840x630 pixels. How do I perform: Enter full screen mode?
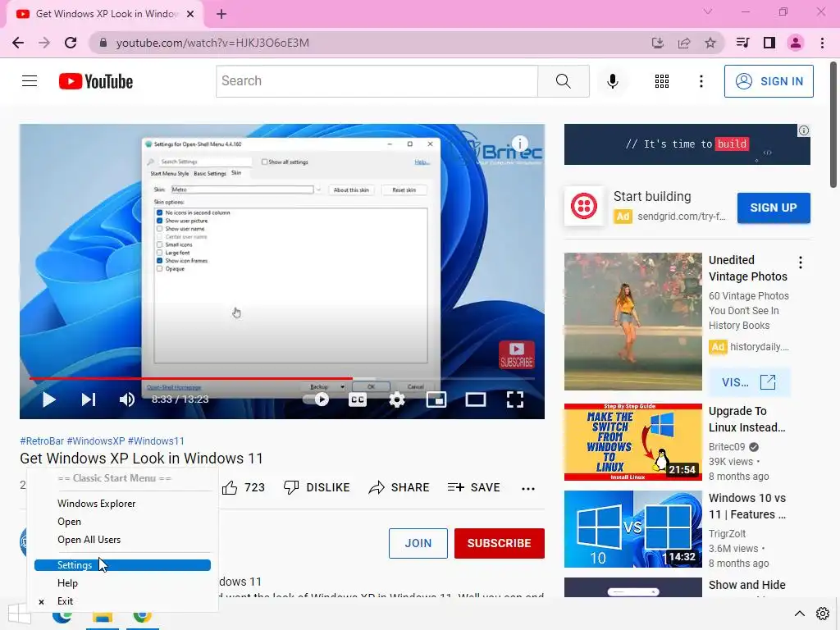click(x=515, y=399)
